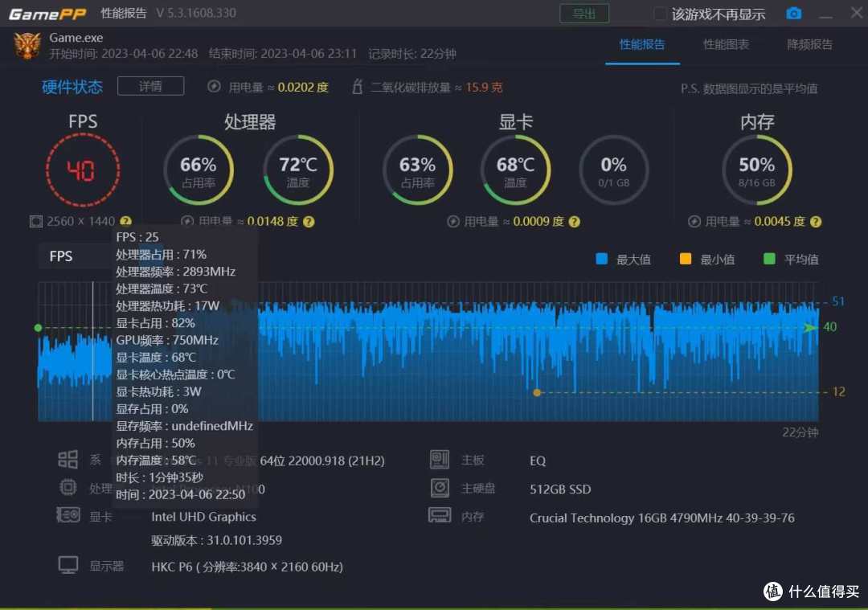Click the power usage icon beside 用电量 0.0202
Screen dimensions: 868x610
click(214, 87)
